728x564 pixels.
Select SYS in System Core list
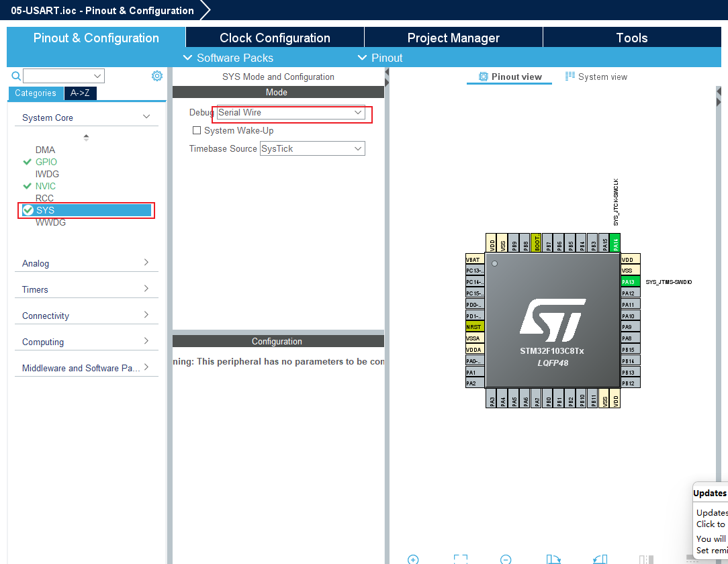[87, 210]
